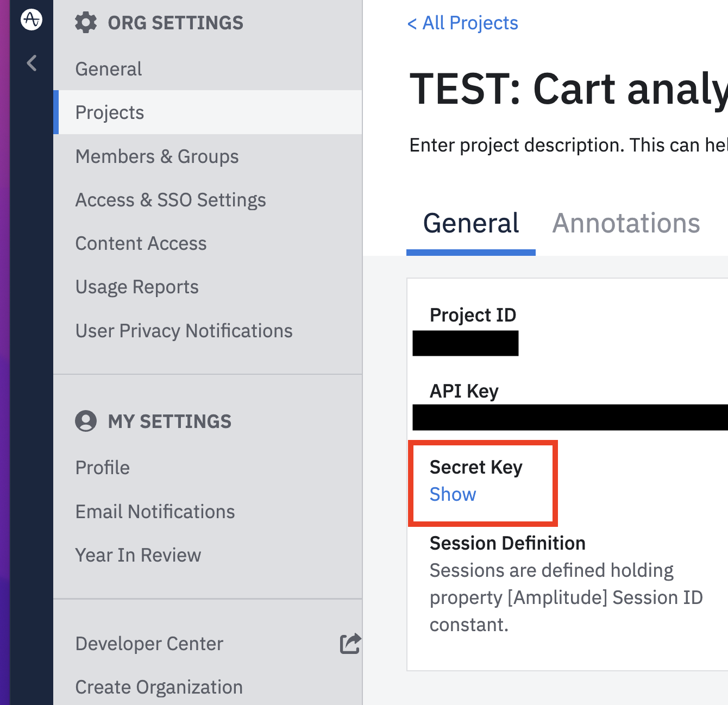Open Email Notifications settings
Viewport: 728px width, 705px height.
point(155,512)
